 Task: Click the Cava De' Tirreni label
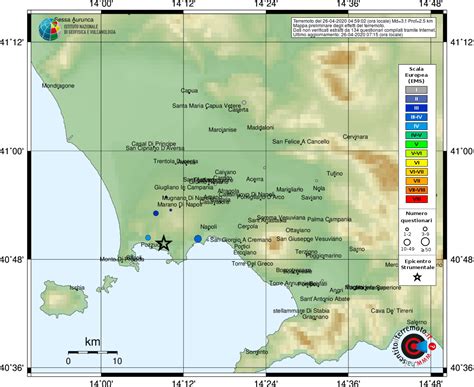coord(392,311)
